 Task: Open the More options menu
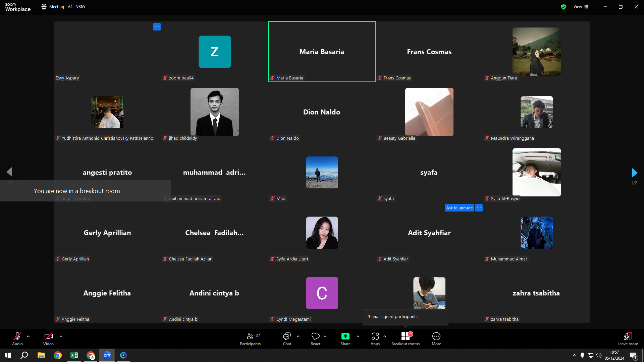436,339
